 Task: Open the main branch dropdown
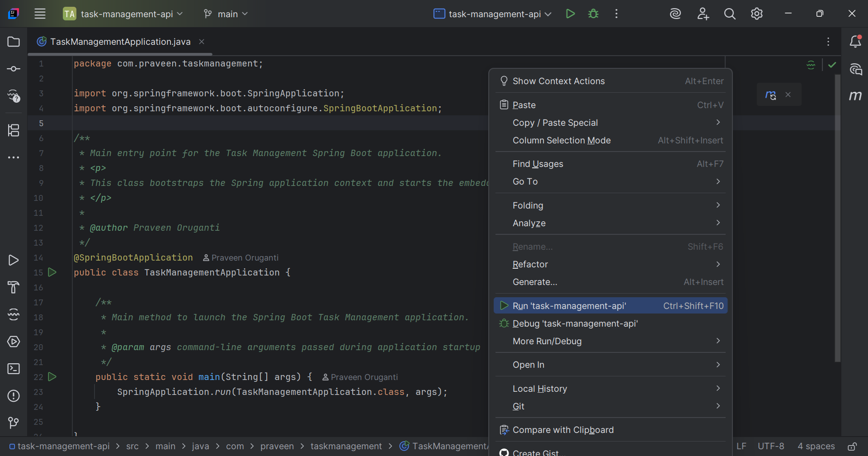[x=226, y=14]
